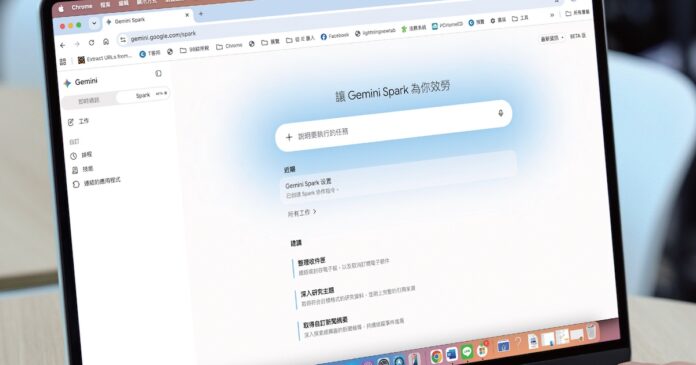This screenshot has height=365, width=696.
Task: Reload the page with browser refresh icon
Action: (x=91, y=43)
